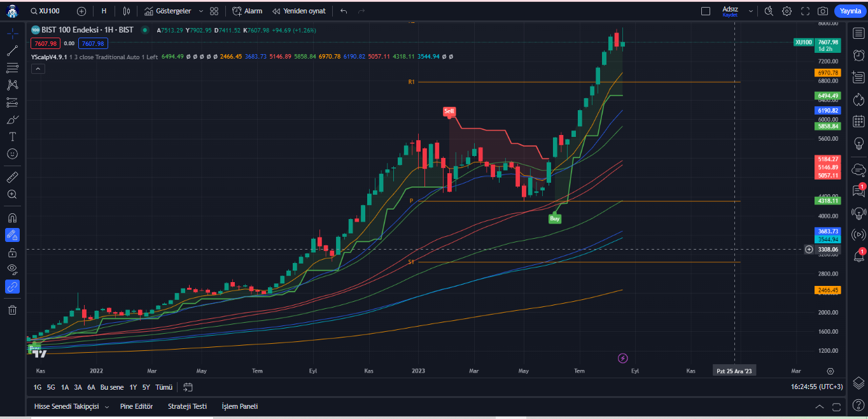This screenshot has width=868, height=419.
Task: Click the trash icon to remove drawings
Action: (12, 309)
